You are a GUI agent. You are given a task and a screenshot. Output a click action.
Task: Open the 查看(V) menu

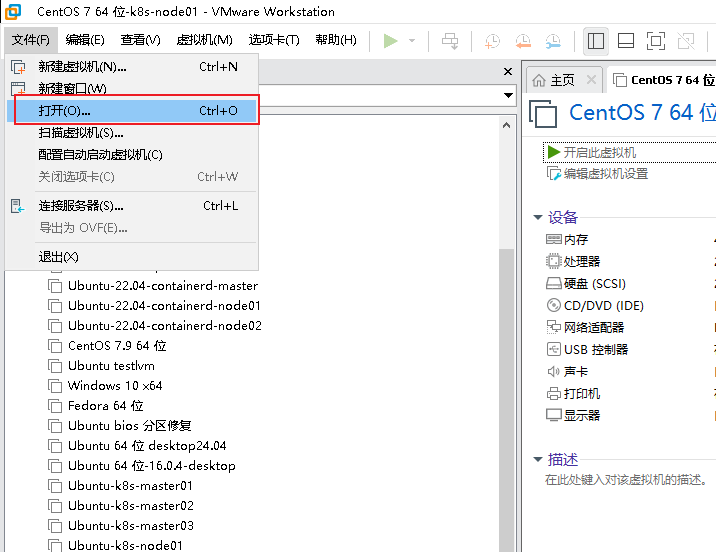click(140, 40)
